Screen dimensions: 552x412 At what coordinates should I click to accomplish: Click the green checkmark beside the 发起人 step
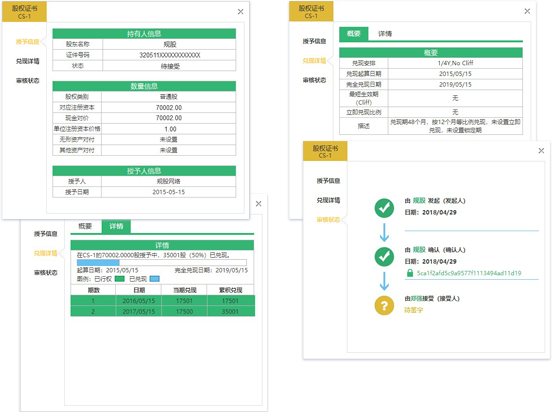coord(384,208)
